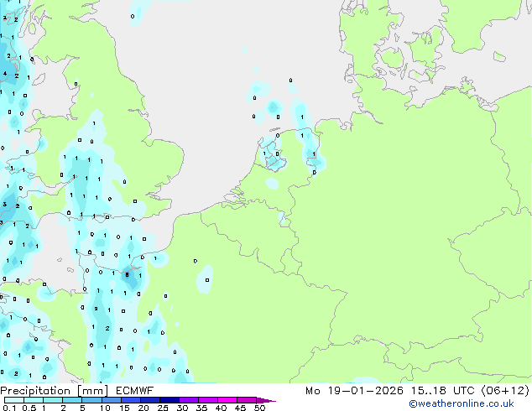Image resolution: width=532 pixels, height=411 pixels.
Task: Click the legend value "35"
Action: tap(201, 408)
